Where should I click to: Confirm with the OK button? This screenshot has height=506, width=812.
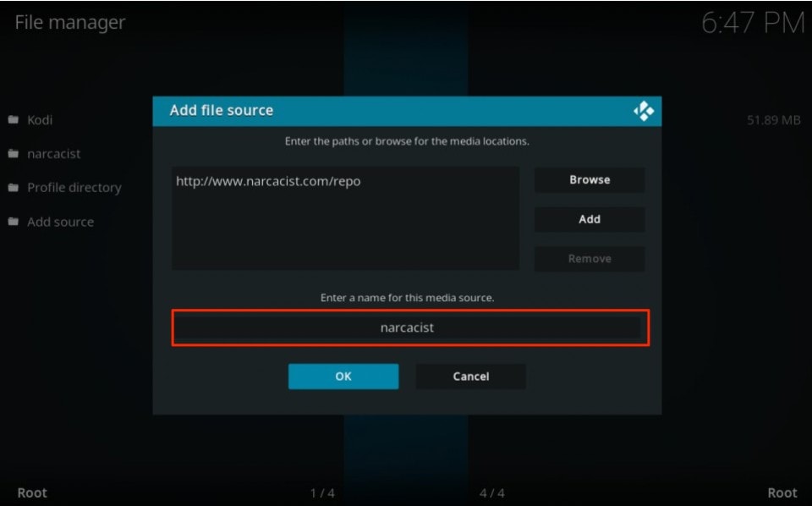coord(343,377)
